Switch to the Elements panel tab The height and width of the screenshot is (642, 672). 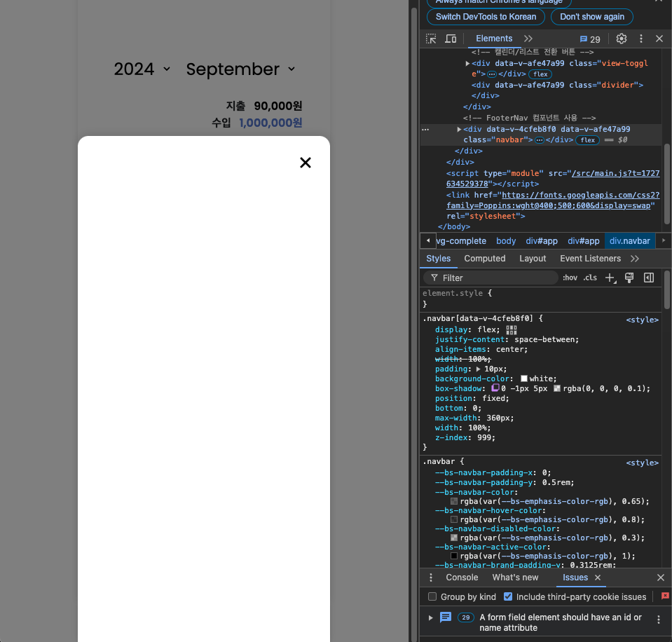[494, 39]
